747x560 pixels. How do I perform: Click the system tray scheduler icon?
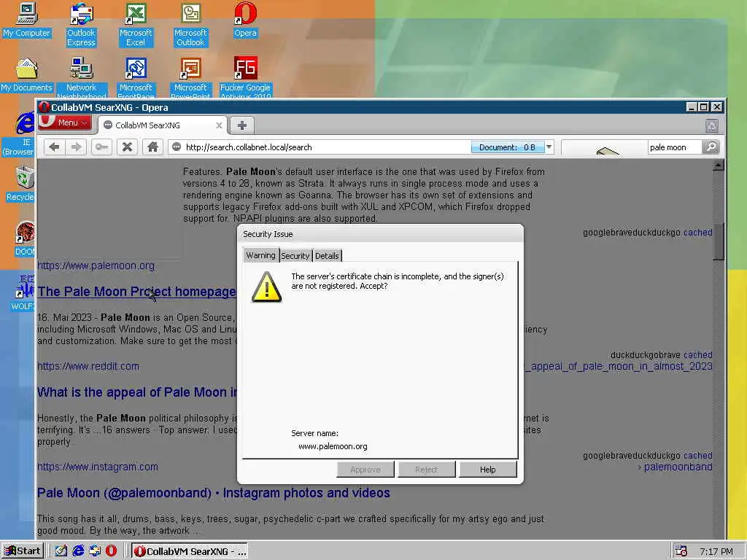(x=681, y=551)
